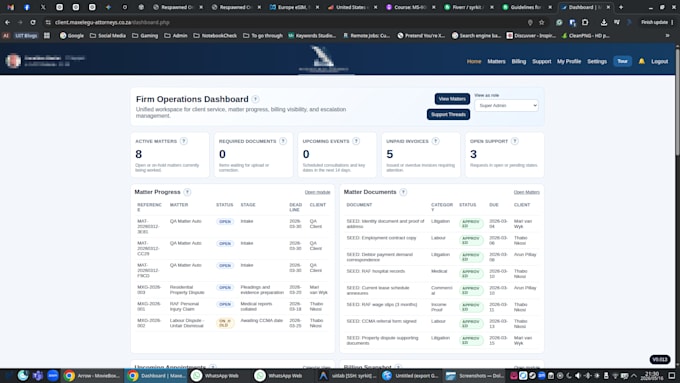This screenshot has height=383, width=680.
Task: Open a new browser tab
Action: pos(621,7)
